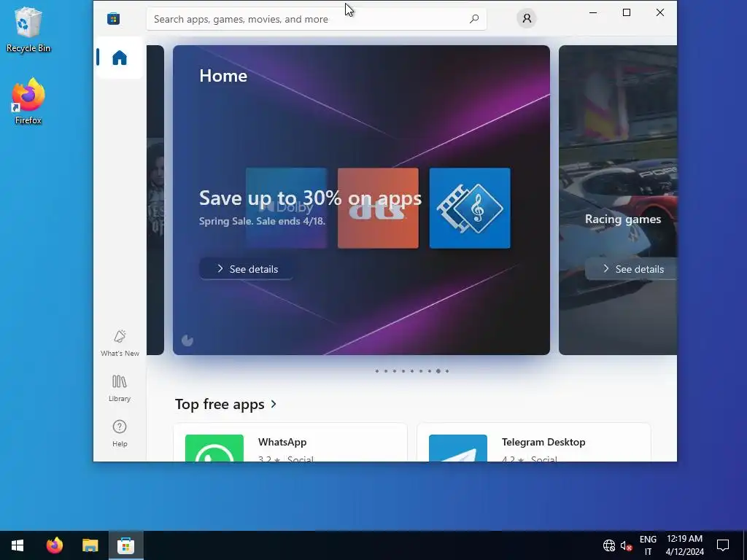Click the Microsoft Store logo icon
Image resolution: width=747 pixels, height=560 pixels.
tap(113, 18)
